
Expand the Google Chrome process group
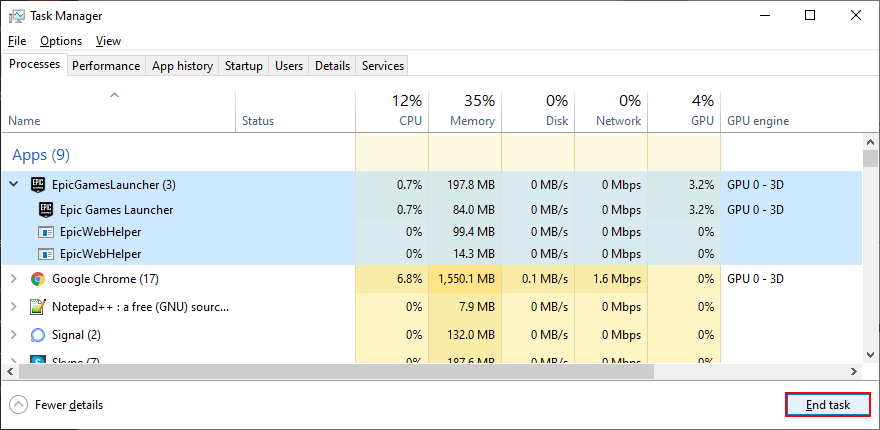tap(14, 279)
